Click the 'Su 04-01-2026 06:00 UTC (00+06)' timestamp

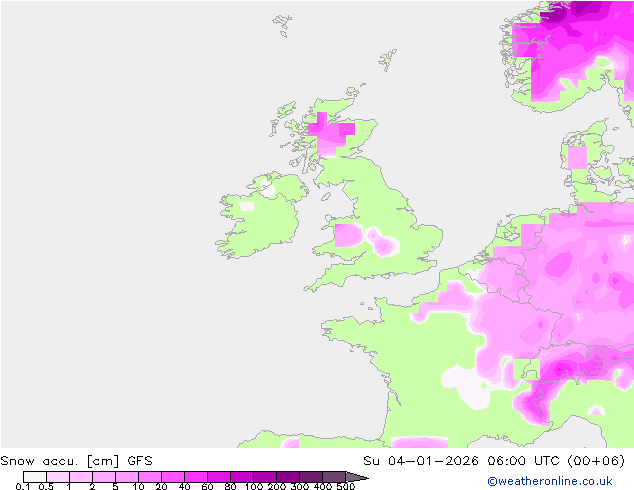[494, 460]
